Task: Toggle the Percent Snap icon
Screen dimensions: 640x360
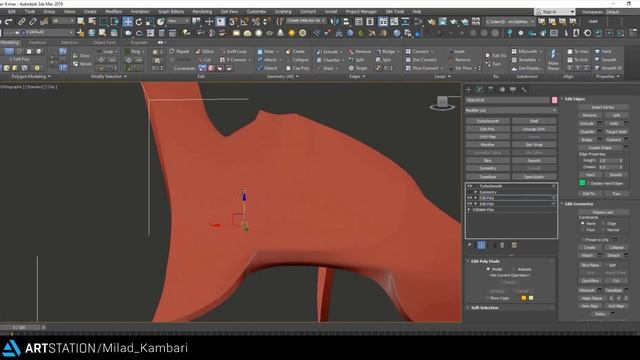Action: click(256, 22)
